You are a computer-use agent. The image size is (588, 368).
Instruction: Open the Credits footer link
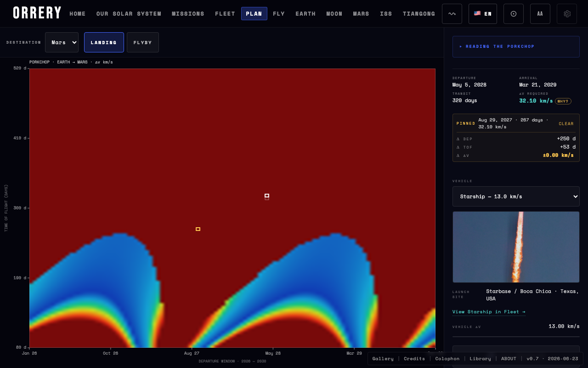[414, 358]
